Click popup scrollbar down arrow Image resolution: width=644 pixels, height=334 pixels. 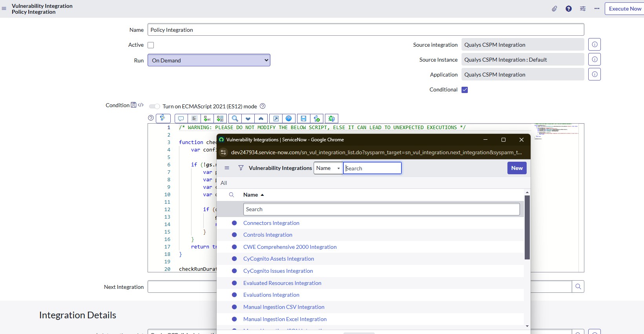[527, 326]
